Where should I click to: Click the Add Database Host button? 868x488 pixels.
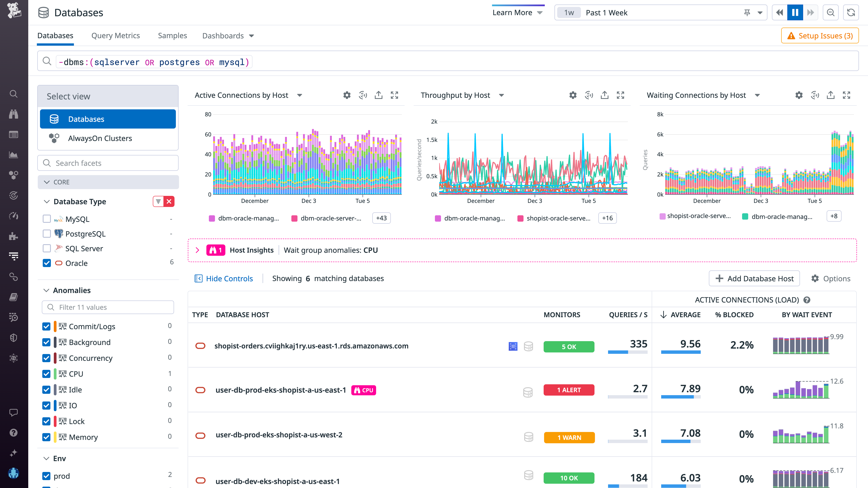pyautogui.click(x=754, y=278)
